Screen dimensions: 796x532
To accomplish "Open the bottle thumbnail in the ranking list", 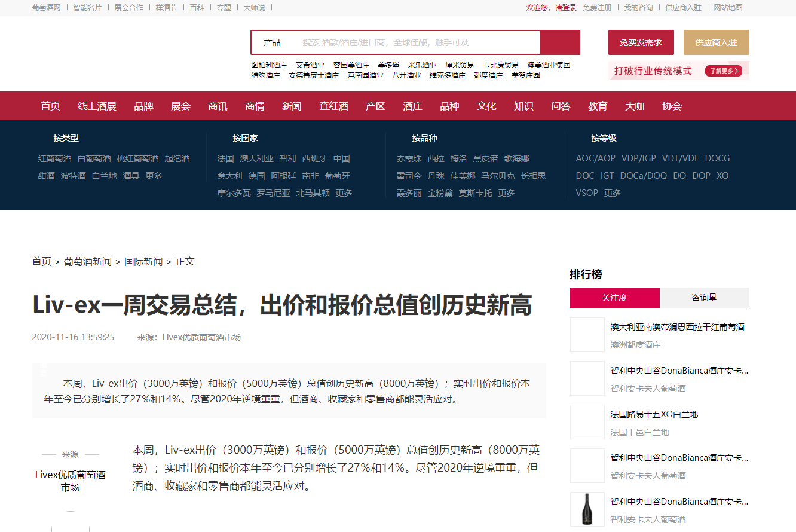I will (587, 509).
